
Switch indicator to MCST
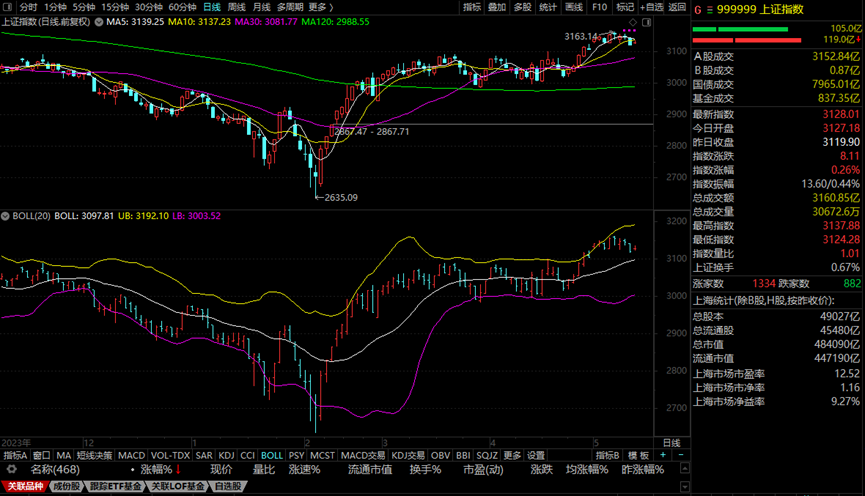click(x=322, y=455)
